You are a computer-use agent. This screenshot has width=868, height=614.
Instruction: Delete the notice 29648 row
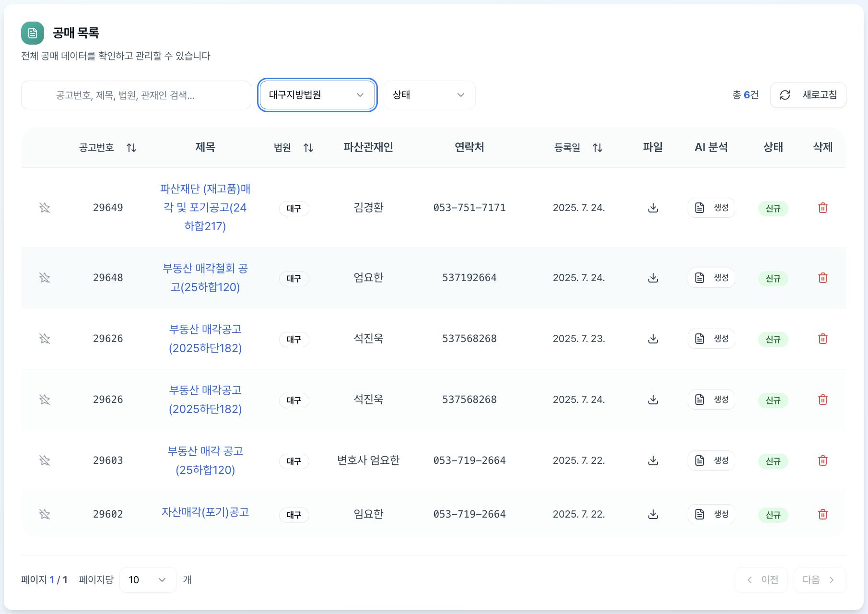[822, 278]
